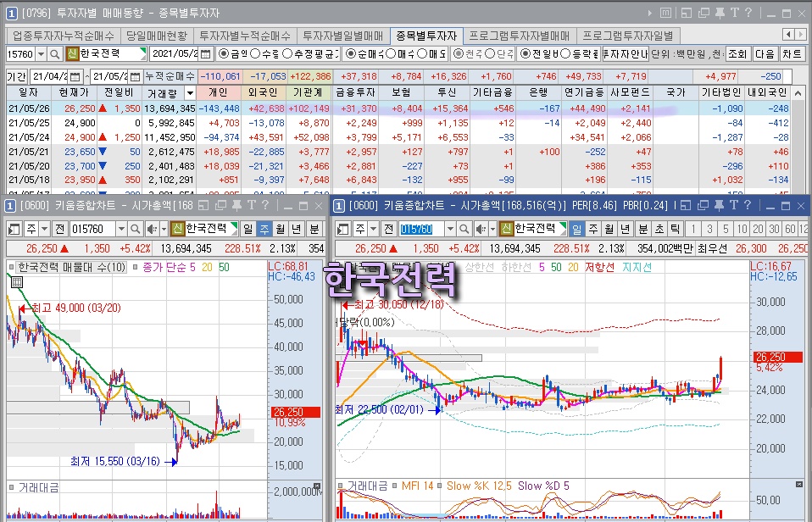The width and height of the screenshot is (812, 522).
Task: Expand 015760 code dropdown in left 키움종합차트
Action: [x=121, y=229]
